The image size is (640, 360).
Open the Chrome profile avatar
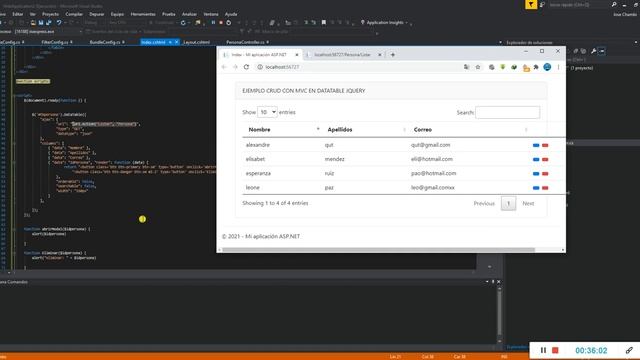pyautogui.click(x=547, y=67)
